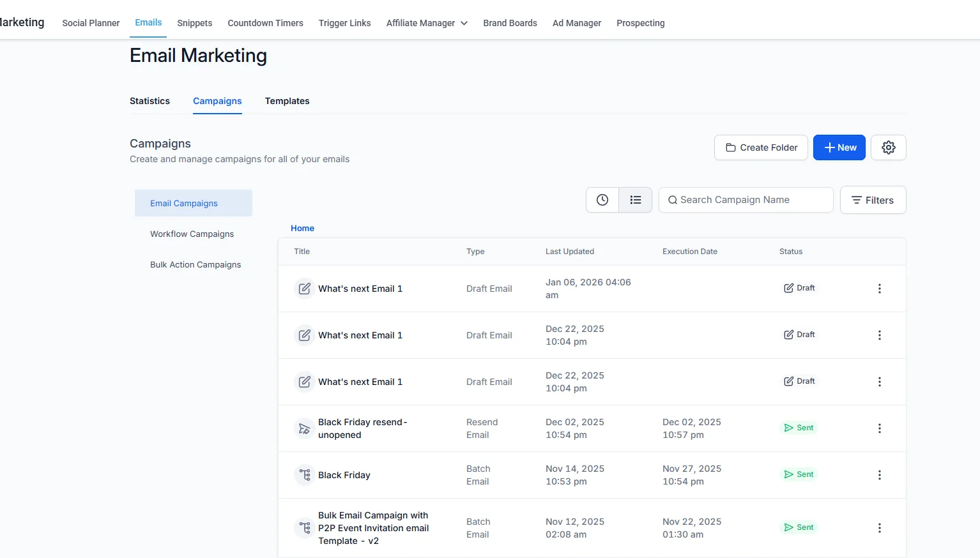980x558 pixels.
Task: Click the draft edit icon of Jan 06 email
Action: click(305, 289)
